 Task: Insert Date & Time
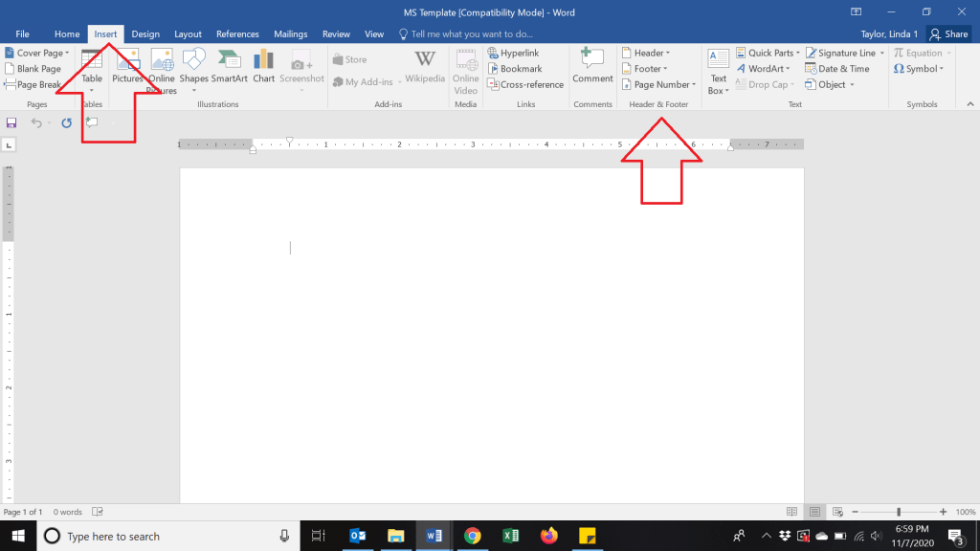tap(837, 69)
